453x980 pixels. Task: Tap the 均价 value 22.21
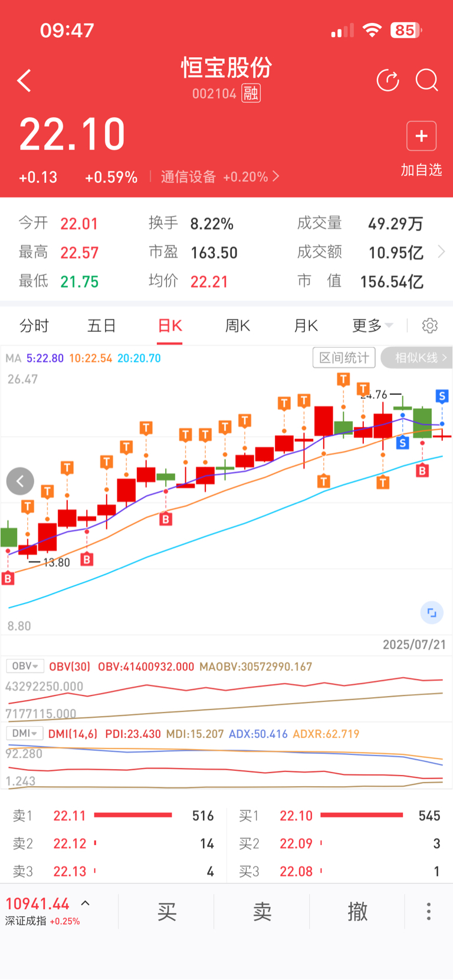(x=209, y=282)
